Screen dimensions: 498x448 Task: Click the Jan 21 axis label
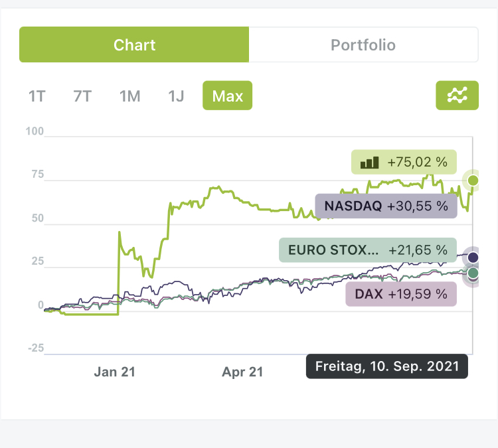point(114,372)
